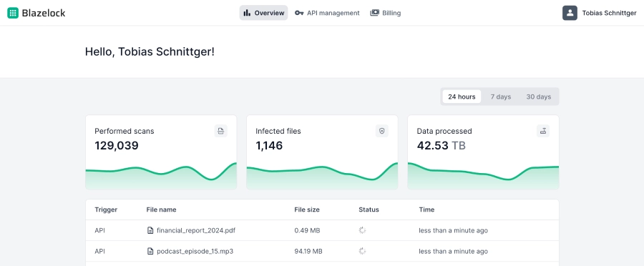Switch time range to 30 days
The height and width of the screenshot is (266, 644).
tap(538, 97)
